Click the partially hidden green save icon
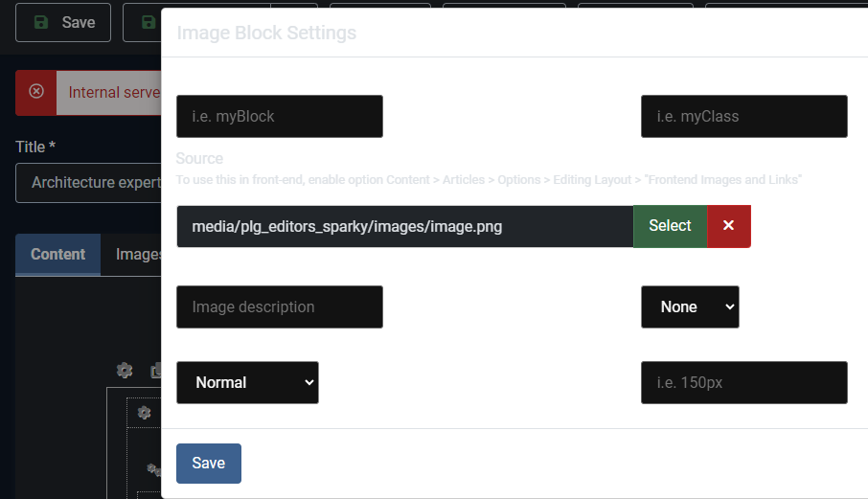868x499 pixels. 148,22
